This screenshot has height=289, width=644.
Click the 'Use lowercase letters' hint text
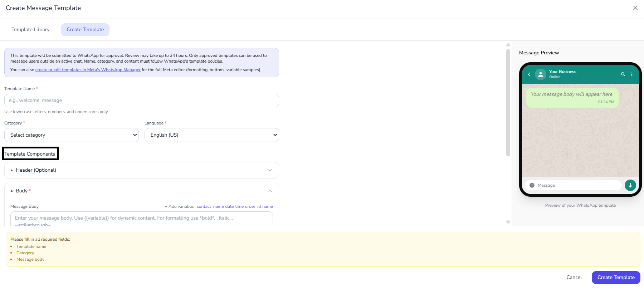(x=56, y=112)
